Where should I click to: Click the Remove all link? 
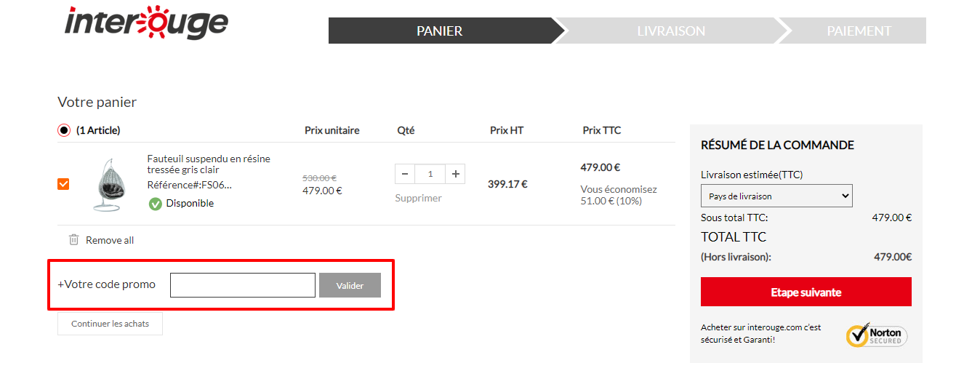110,240
